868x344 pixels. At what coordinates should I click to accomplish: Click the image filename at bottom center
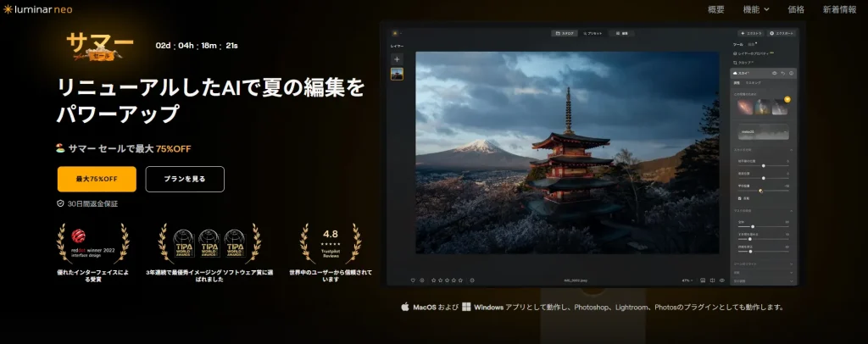[x=576, y=280]
